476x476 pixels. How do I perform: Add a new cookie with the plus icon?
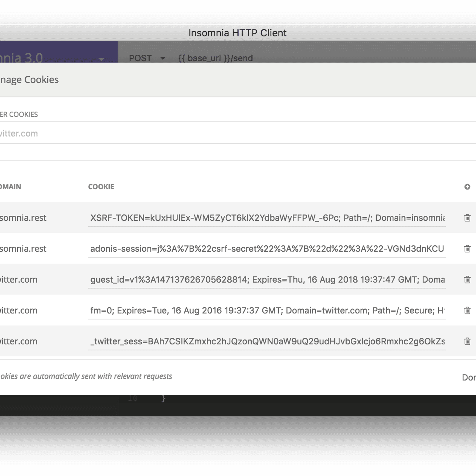click(x=467, y=187)
